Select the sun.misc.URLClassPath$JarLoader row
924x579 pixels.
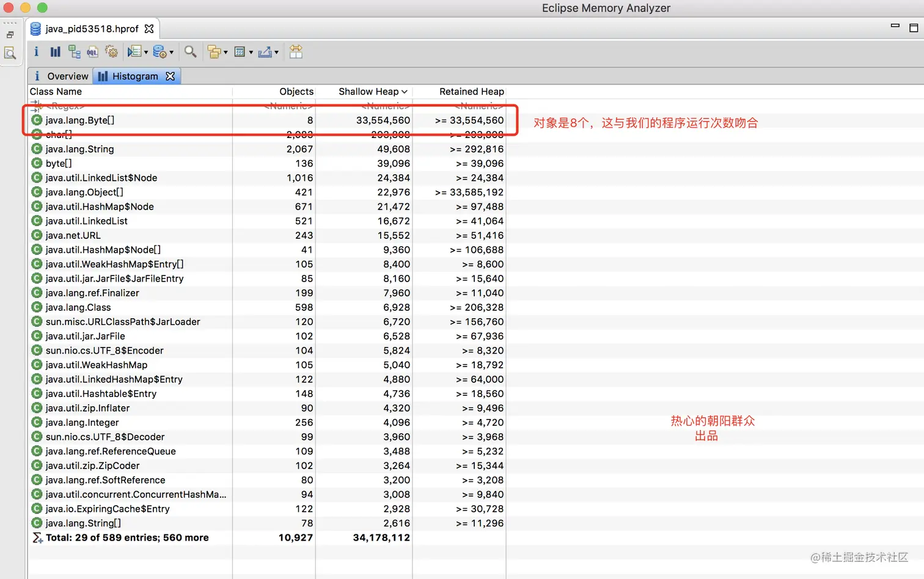click(267, 322)
